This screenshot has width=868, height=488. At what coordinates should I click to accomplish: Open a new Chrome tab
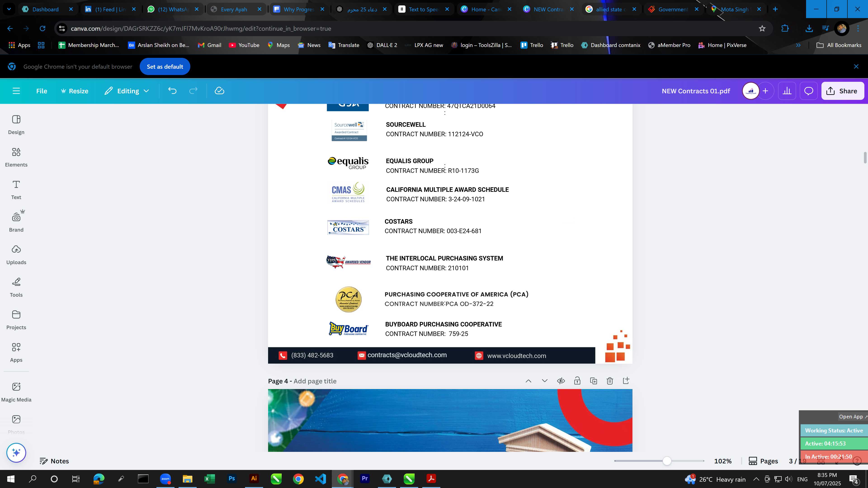775,9
